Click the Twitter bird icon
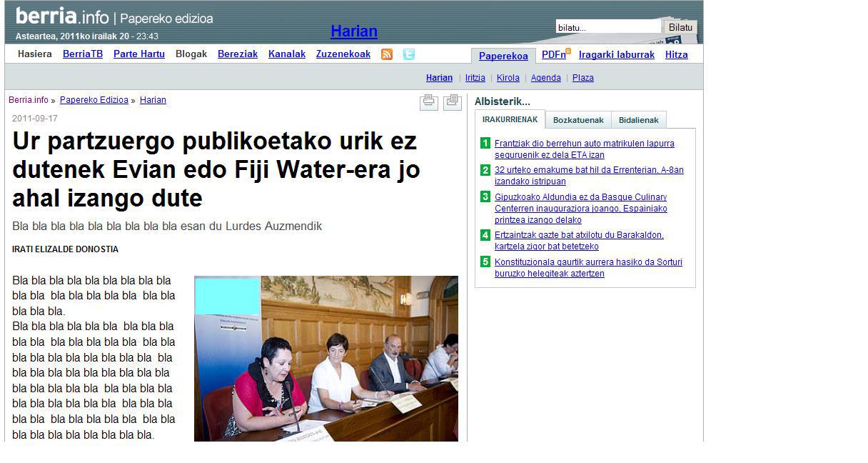This screenshot has width=868, height=463. point(408,54)
